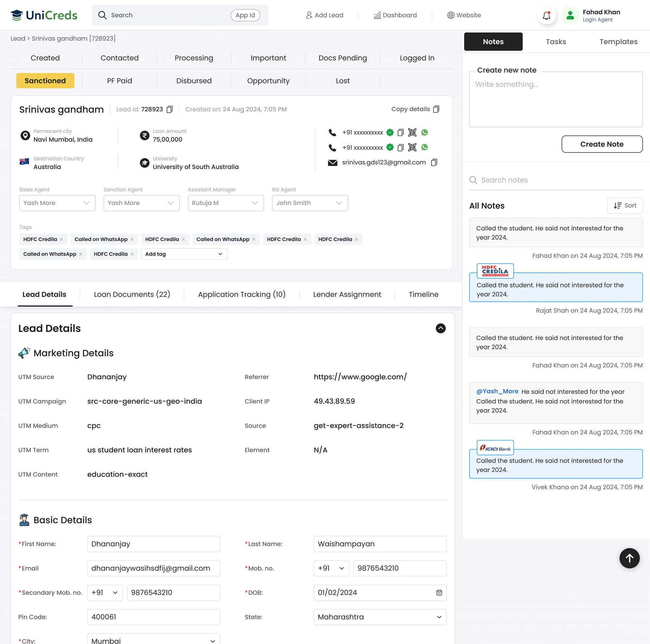Click the Create Note button
The width and height of the screenshot is (650, 644).
pos(602,144)
